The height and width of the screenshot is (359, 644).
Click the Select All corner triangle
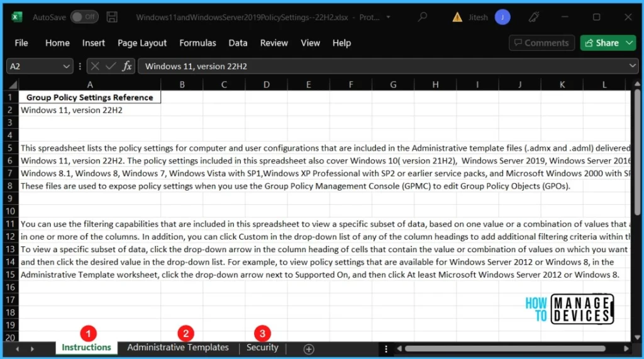13,85
